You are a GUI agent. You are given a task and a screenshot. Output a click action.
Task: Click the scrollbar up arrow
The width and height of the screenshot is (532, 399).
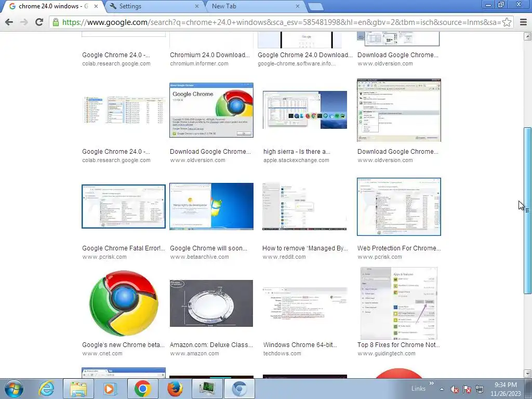528,36
